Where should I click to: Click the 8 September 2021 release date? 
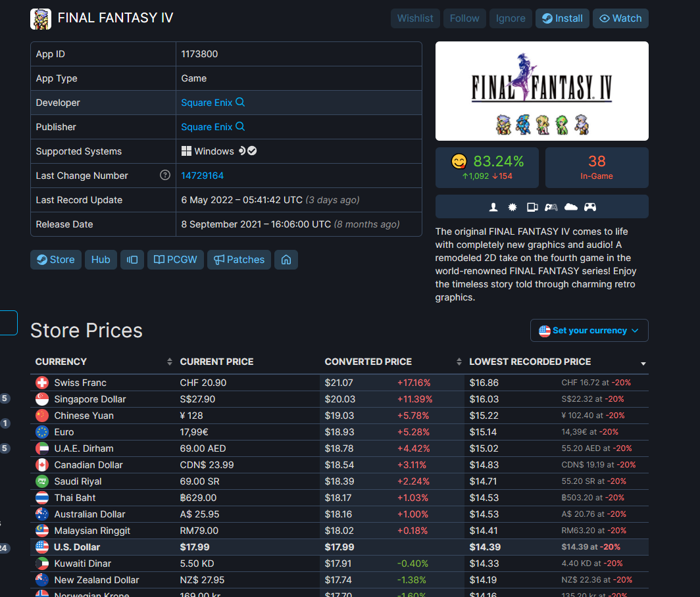[x=257, y=224]
